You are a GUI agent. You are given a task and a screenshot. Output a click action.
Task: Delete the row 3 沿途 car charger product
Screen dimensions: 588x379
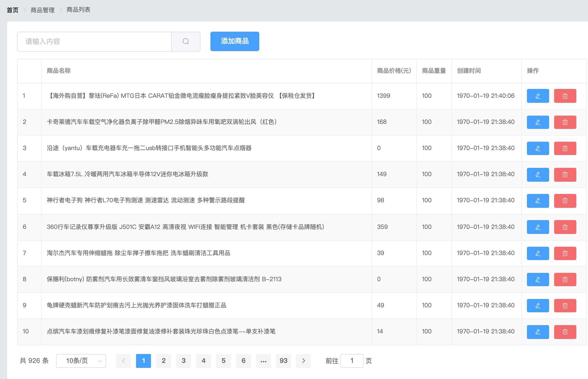(565, 148)
